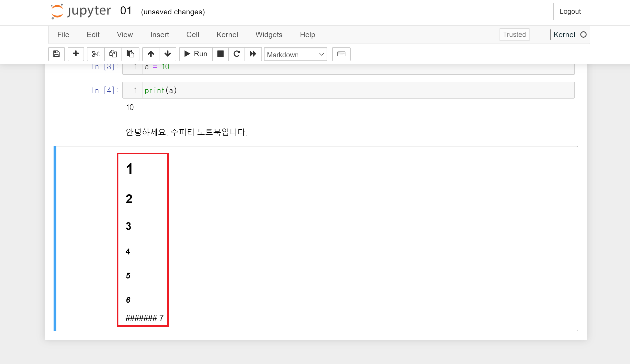Open the Widgets menu

(x=269, y=35)
